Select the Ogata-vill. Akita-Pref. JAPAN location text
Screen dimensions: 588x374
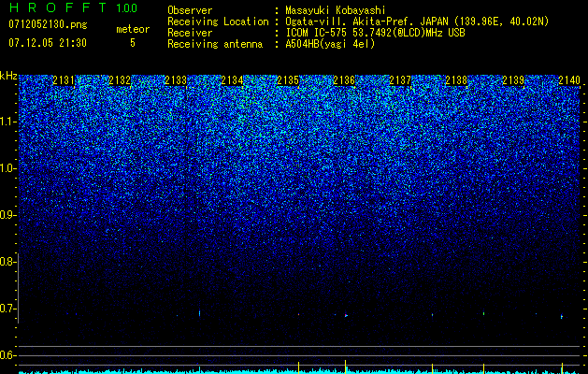417,22
